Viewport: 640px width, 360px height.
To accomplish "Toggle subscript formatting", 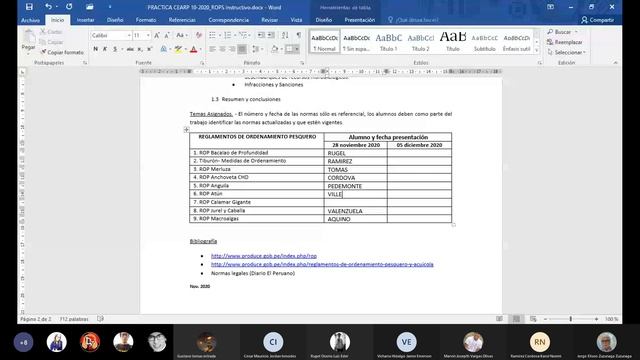I will [x=140, y=49].
